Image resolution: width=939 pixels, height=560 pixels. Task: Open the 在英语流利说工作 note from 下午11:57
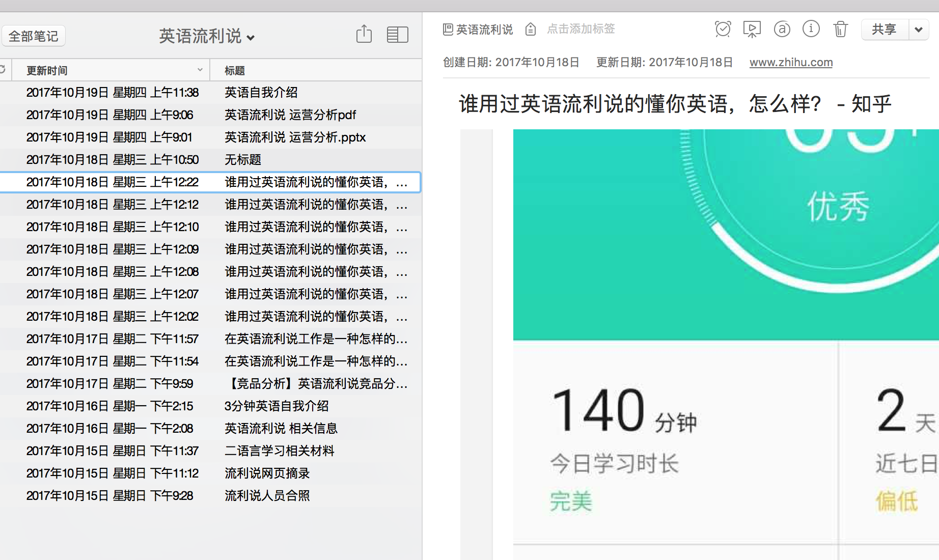[211, 339]
